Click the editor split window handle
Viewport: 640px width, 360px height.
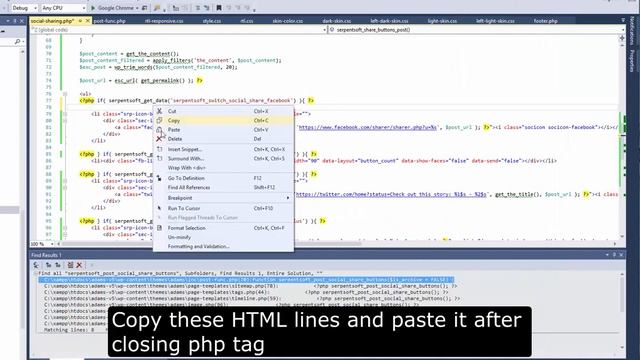[622, 38]
